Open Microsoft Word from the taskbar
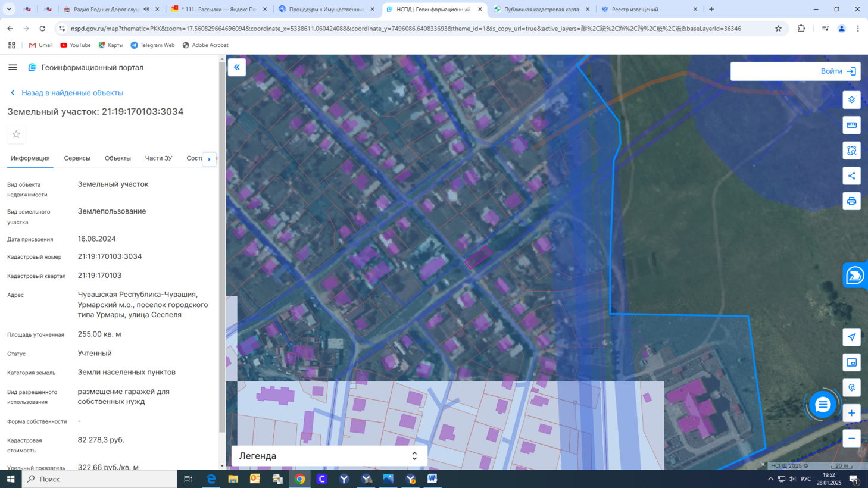 point(432,479)
